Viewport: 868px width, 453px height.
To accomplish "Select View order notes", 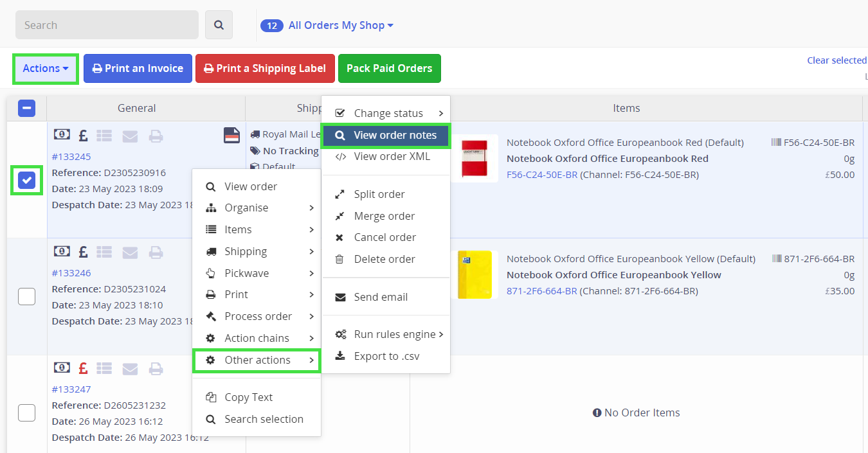I will 386,135.
